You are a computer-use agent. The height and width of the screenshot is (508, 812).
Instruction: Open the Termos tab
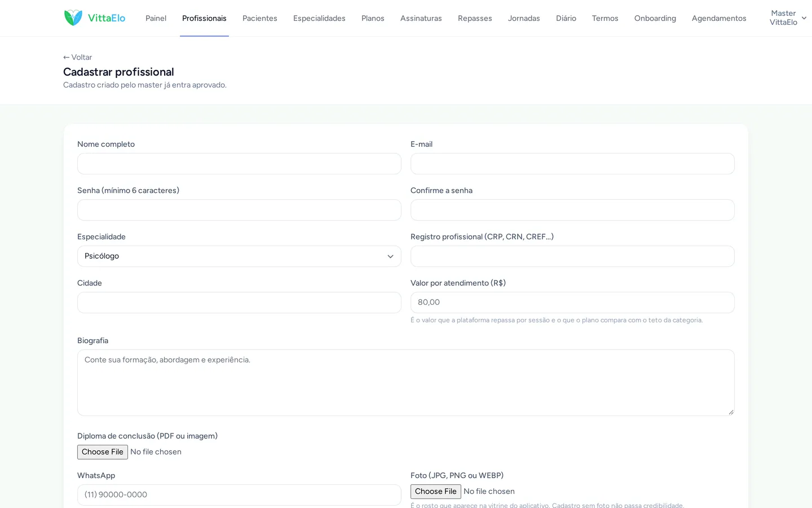[605, 18]
